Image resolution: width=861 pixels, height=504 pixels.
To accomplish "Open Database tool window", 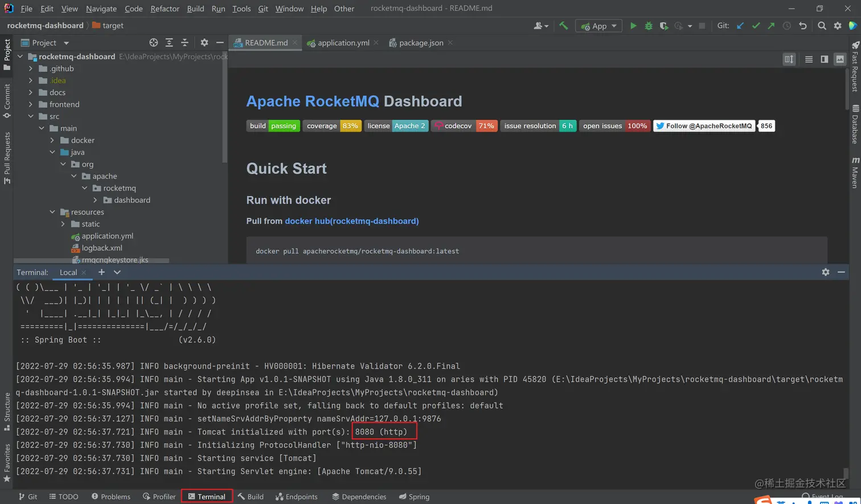I will pos(855,124).
